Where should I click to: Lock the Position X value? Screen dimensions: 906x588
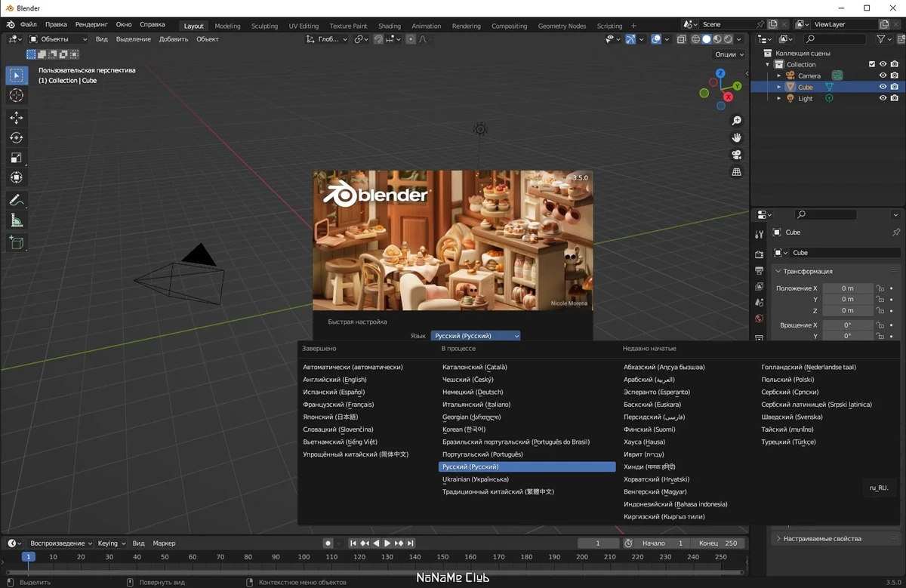(880, 288)
